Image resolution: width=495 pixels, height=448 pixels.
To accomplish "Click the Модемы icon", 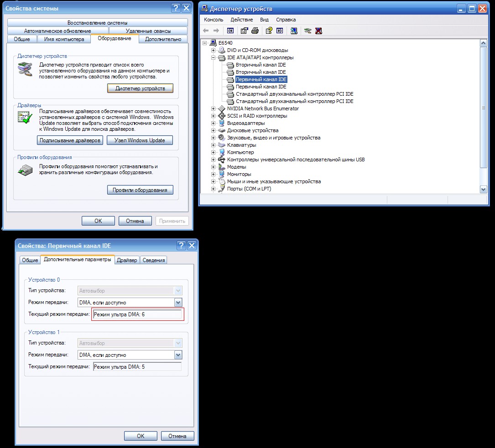I will coord(222,167).
